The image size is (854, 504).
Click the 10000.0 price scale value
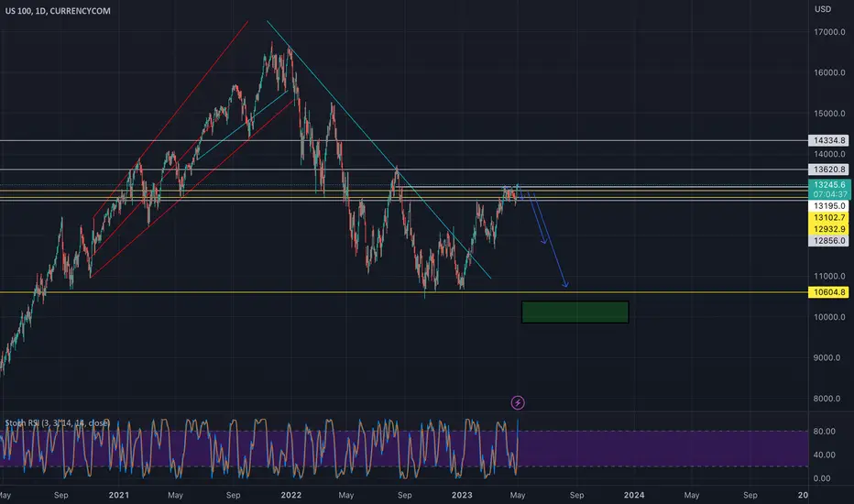click(x=829, y=317)
